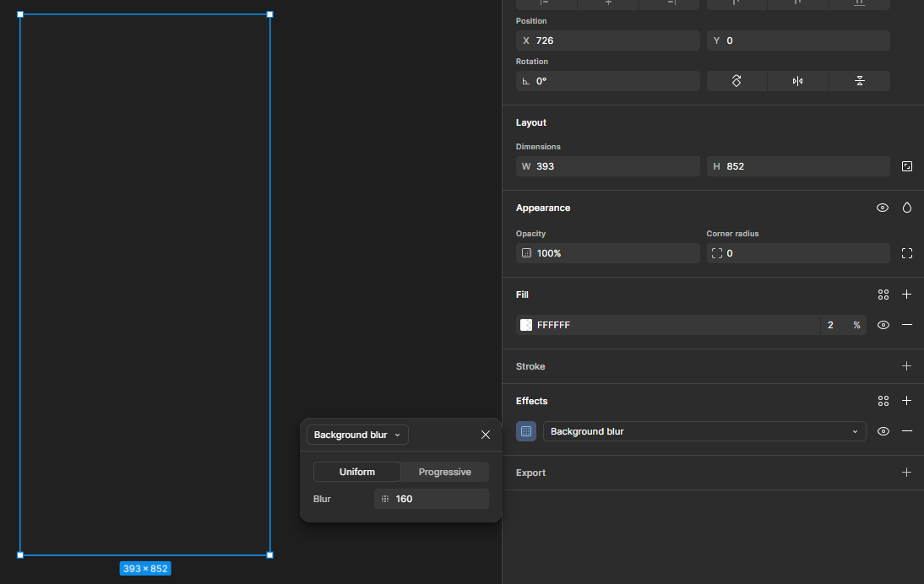This screenshot has width=924, height=584.
Task: Flip the frame horizontally
Action: [798, 81]
